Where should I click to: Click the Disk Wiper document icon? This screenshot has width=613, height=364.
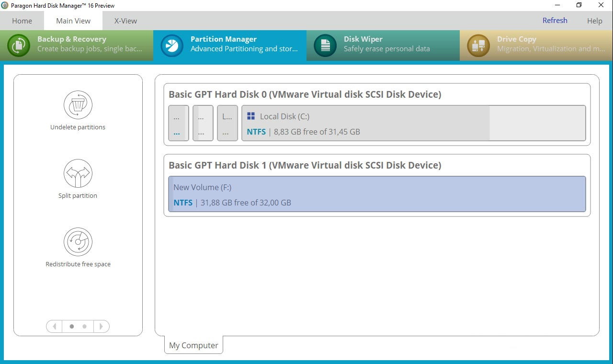coord(325,45)
